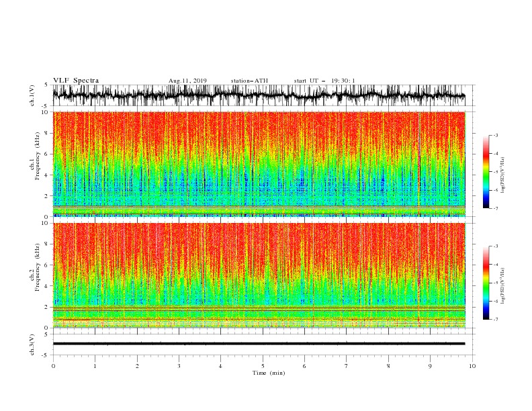Click time axis tick label '4'

coord(220,366)
